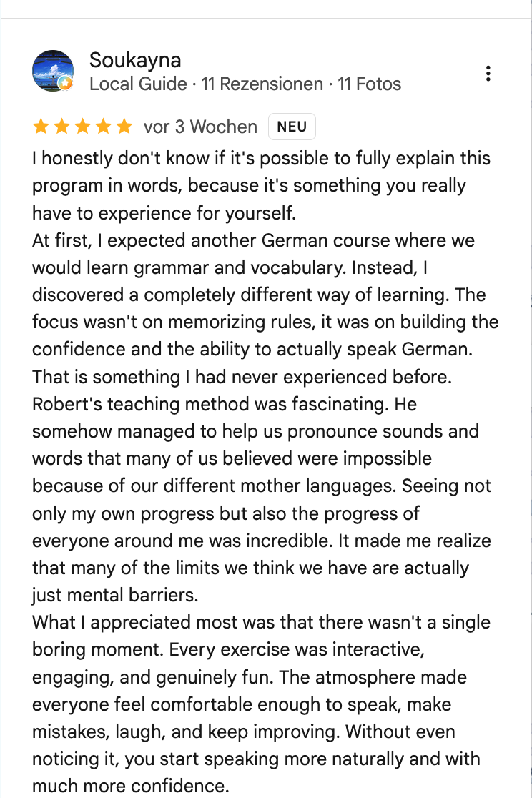Click the third rating star
The height and width of the screenshot is (798, 532).
pyautogui.click(x=82, y=127)
